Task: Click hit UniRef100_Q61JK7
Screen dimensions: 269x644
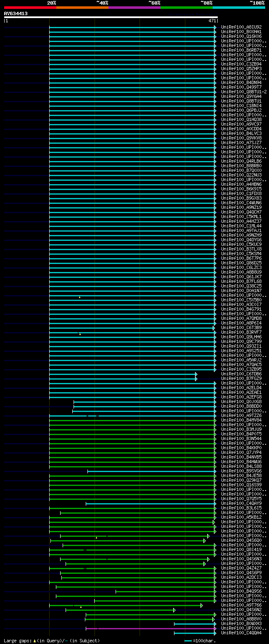Action: coord(241,277)
